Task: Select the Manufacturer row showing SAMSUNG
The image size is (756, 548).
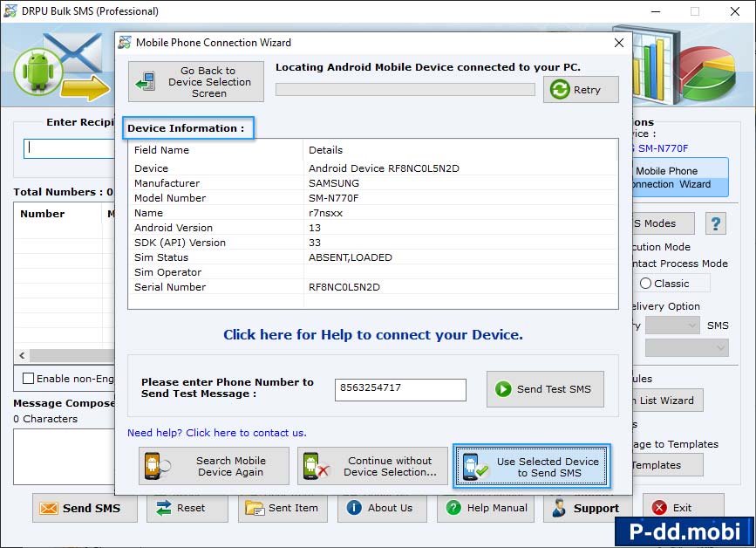Action: (373, 183)
